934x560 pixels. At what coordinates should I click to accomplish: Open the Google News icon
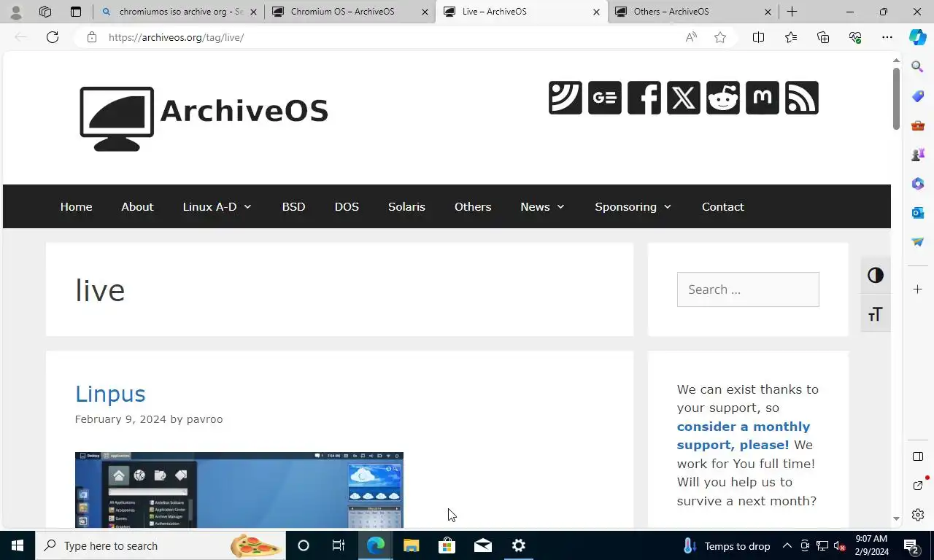pos(605,98)
